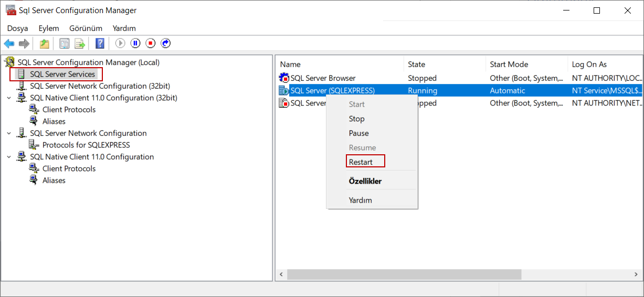The height and width of the screenshot is (297, 644).
Task: Click the Up one level folder icon
Action: [45, 44]
